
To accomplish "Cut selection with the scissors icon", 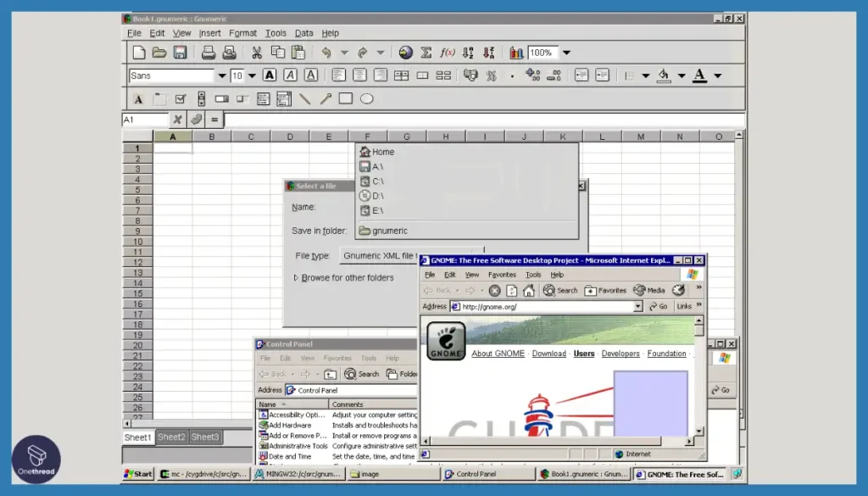I will (256, 53).
